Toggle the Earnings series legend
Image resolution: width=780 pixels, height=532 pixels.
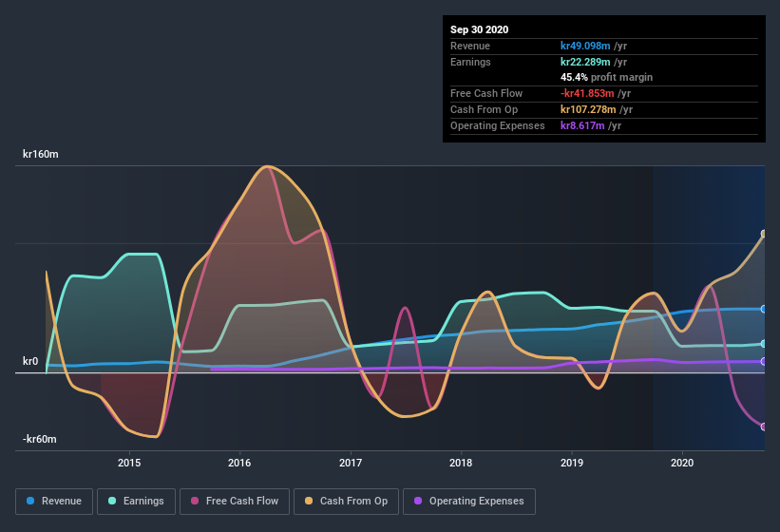136,502
